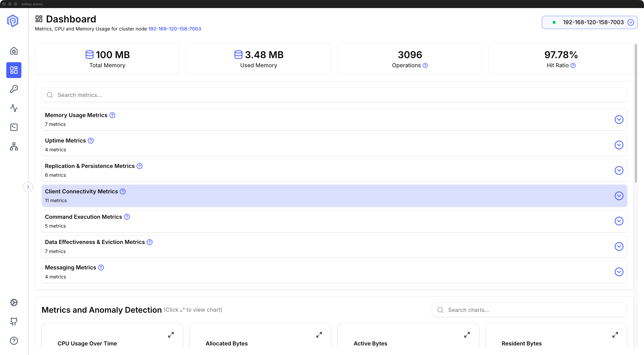The image size is (644, 355).
Task: Expand Command Execution Metrics chevron
Action: coord(619,221)
